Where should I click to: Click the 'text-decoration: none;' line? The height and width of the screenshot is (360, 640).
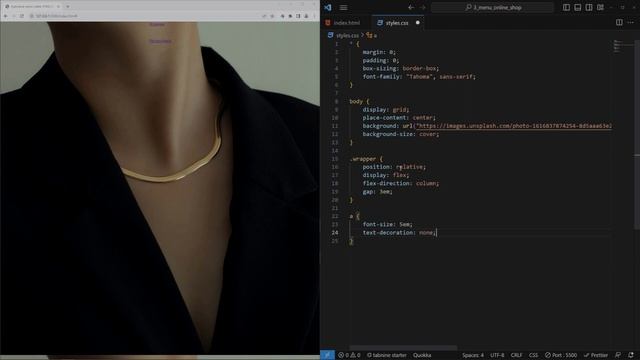[399, 233]
